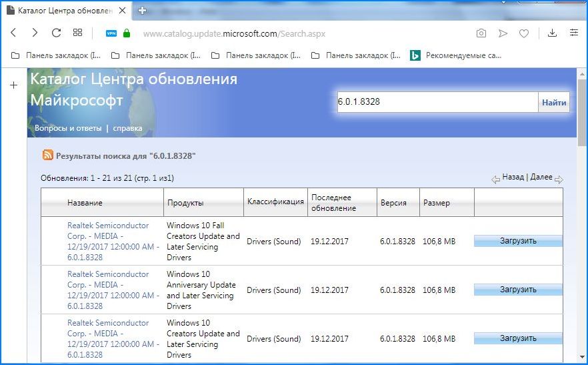The width and height of the screenshot is (588, 365).
Task: Click Загрузить for Windows 10 Creators Update row
Action: pyautogui.click(x=518, y=338)
